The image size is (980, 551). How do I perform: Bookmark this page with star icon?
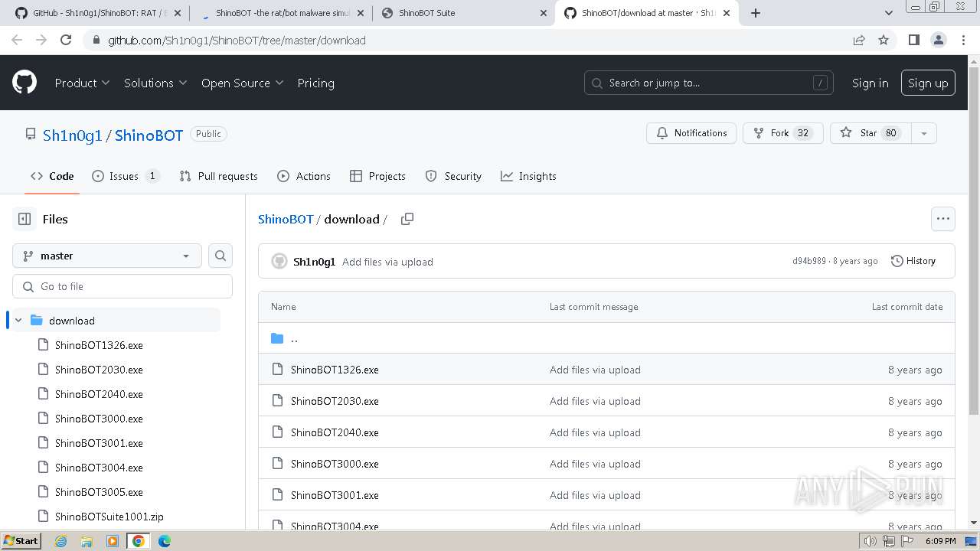pyautogui.click(x=884, y=40)
